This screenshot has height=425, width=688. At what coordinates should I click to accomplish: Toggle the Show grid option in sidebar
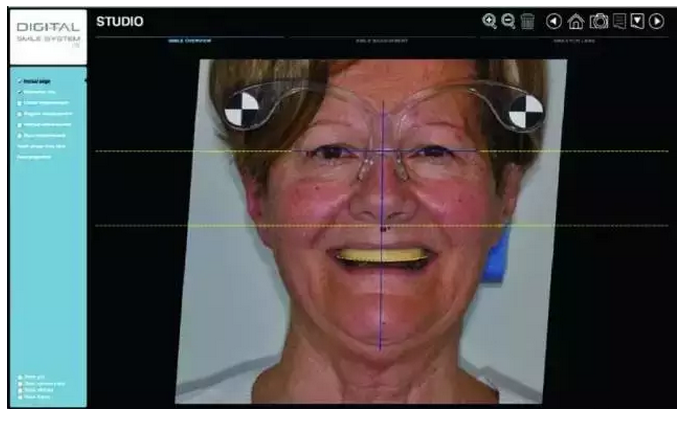click(20, 377)
